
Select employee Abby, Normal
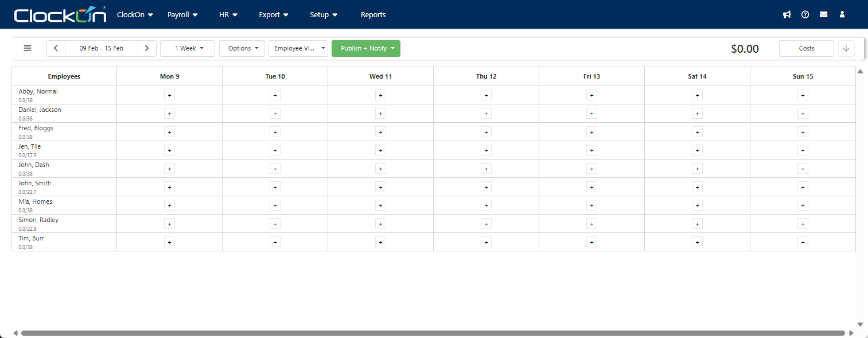(38, 91)
